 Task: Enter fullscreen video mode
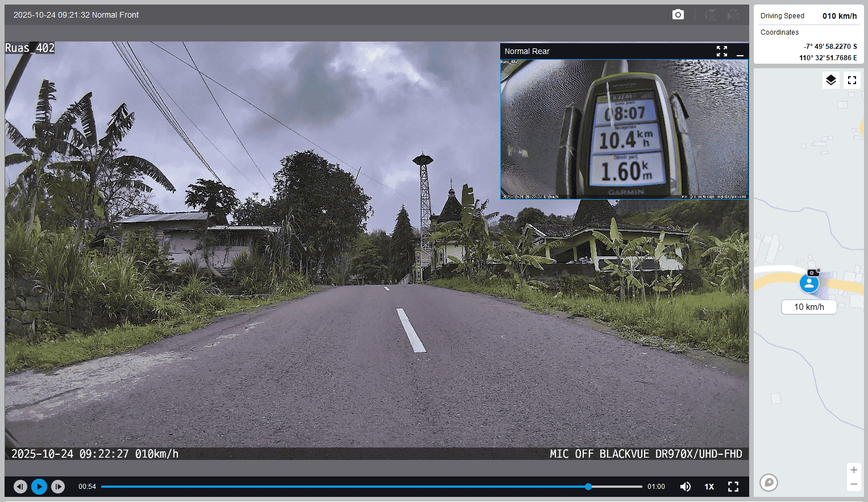733,487
